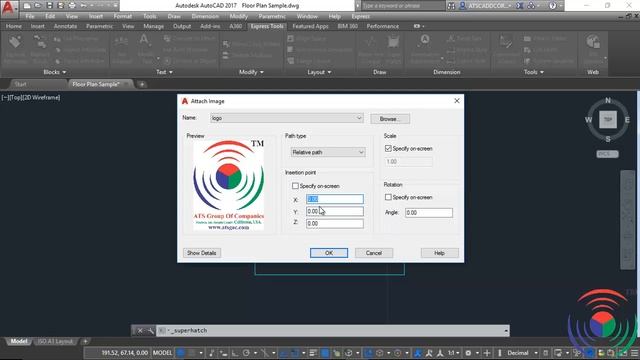Switch to the Annotate ribbon tab
The height and width of the screenshot is (360, 640).
[x=65, y=26]
